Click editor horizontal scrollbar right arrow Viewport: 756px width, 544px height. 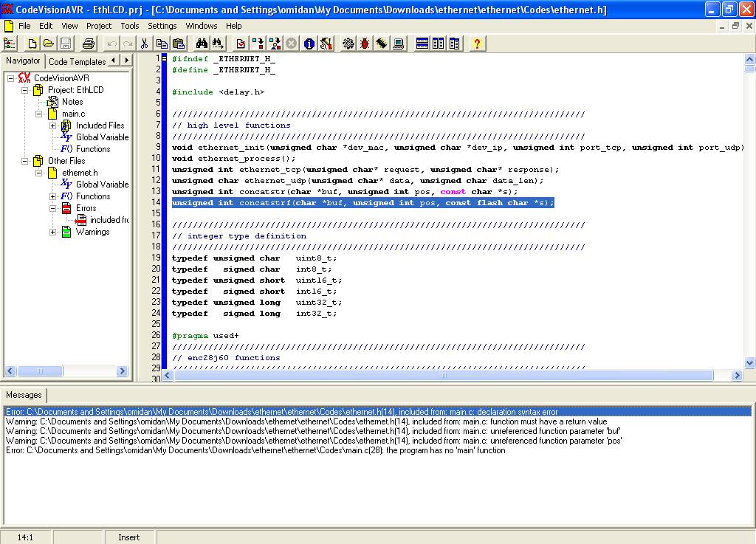(x=737, y=376)
